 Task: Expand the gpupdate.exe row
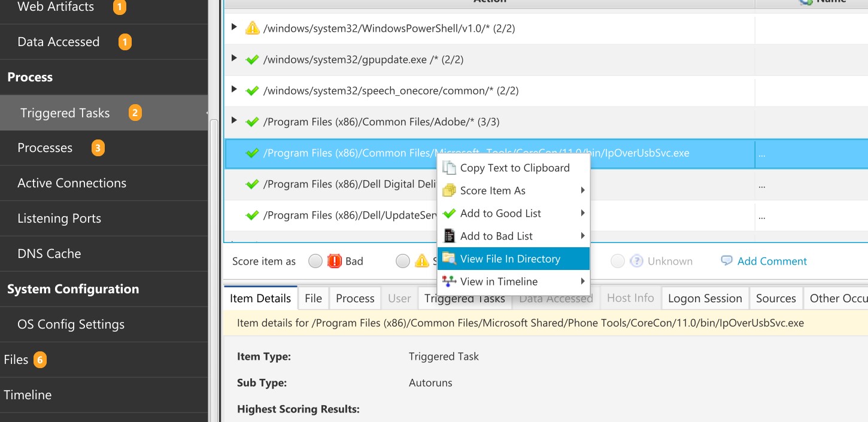click(x=233, y=59)
